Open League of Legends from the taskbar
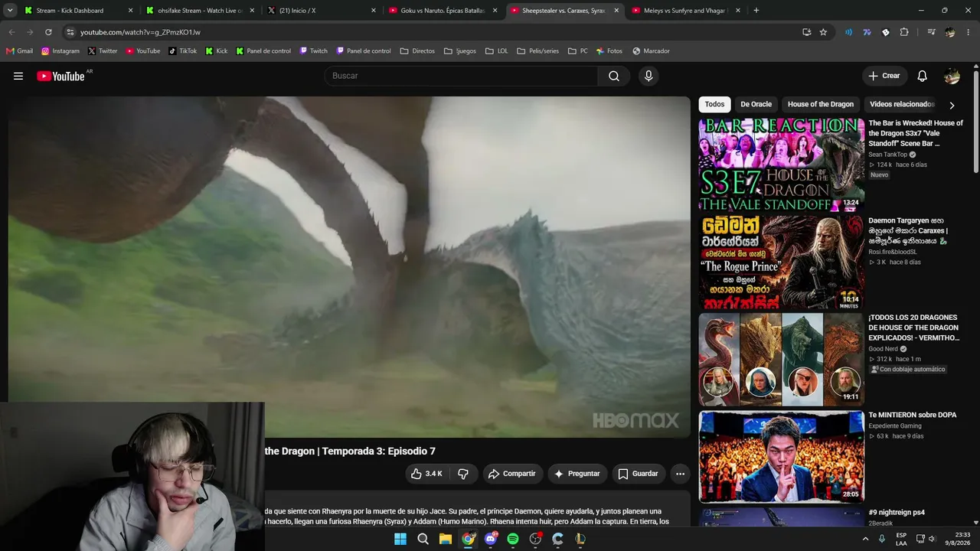The image size is (980, 551). 580,539
